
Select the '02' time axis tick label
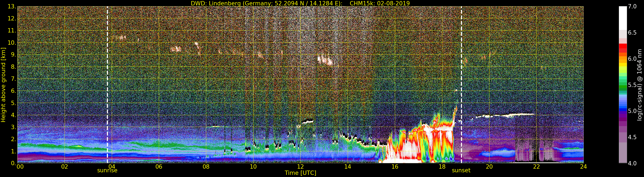click(65, 167)
